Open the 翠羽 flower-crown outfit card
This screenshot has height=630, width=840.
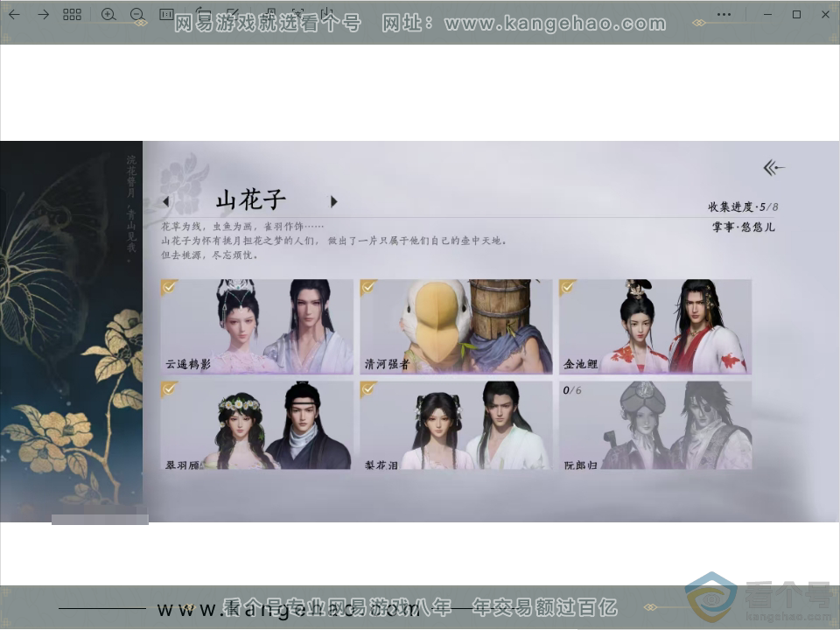256,425
